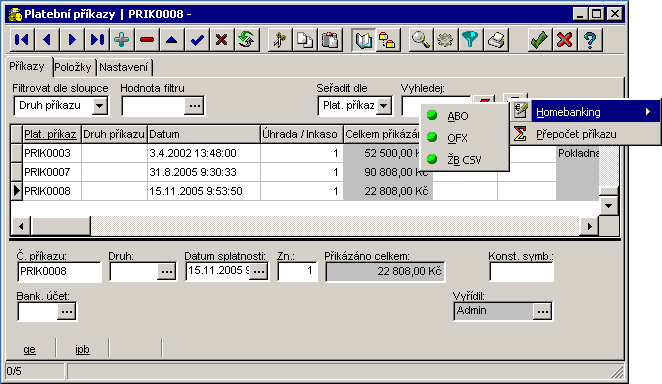Delete record with red minus icon

pyautogui.click(x=147, y=40)
